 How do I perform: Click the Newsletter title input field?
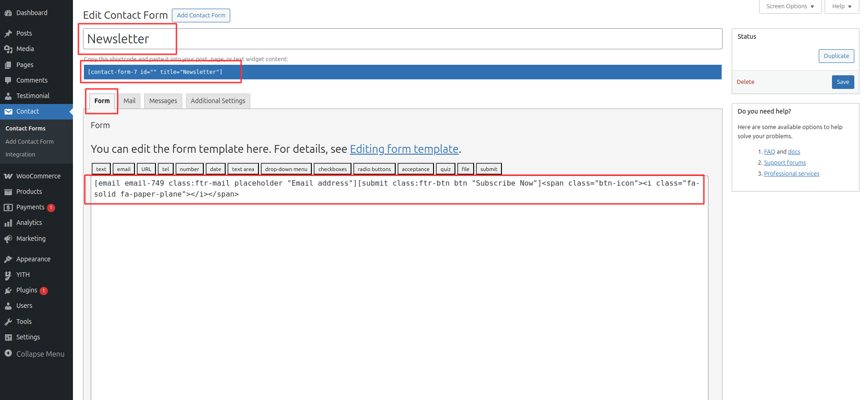pos(402,39)
